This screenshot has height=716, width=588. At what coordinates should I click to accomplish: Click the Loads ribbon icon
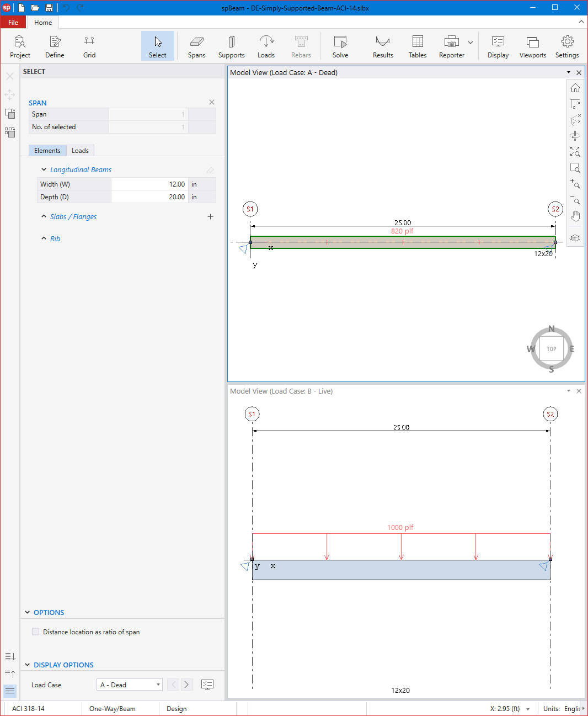pyautogui.click(x=266, y=47)
